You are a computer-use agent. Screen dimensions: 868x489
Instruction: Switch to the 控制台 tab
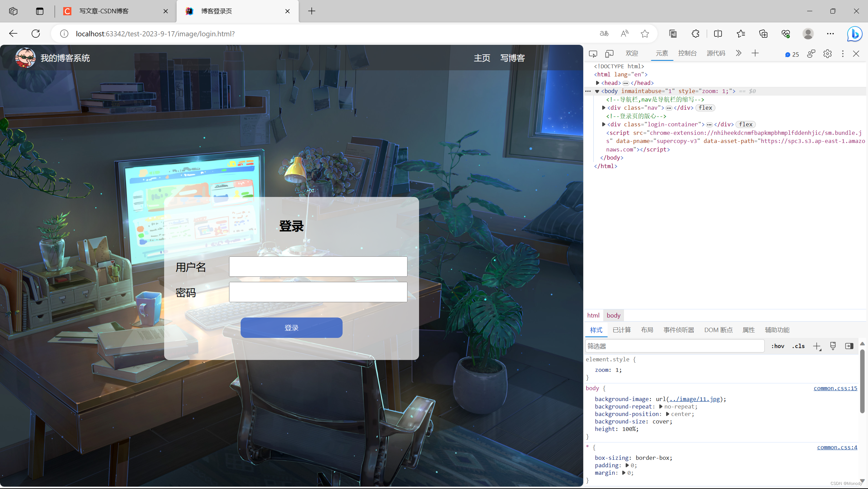[x=687, y=53]
